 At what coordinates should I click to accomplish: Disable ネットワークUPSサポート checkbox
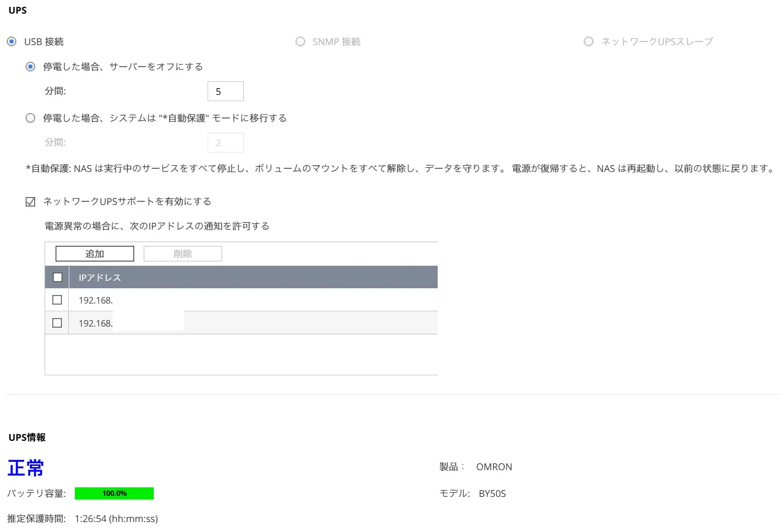coord(30,201)
